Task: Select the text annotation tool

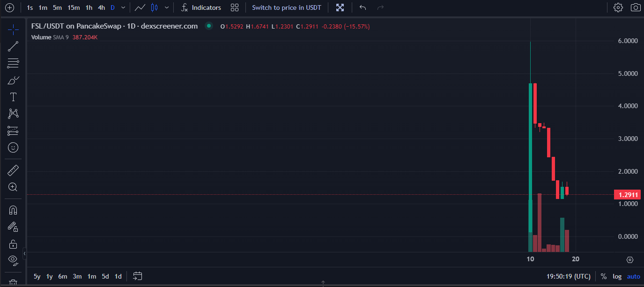Action: tap(13, 97)
